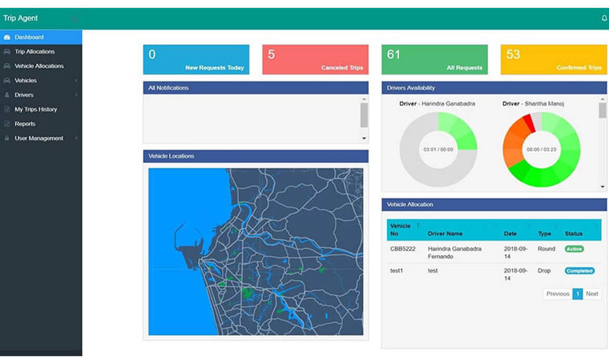Select page 1 in table pagination
This screenshot has width=609, height=364.
tap(577, 294)
